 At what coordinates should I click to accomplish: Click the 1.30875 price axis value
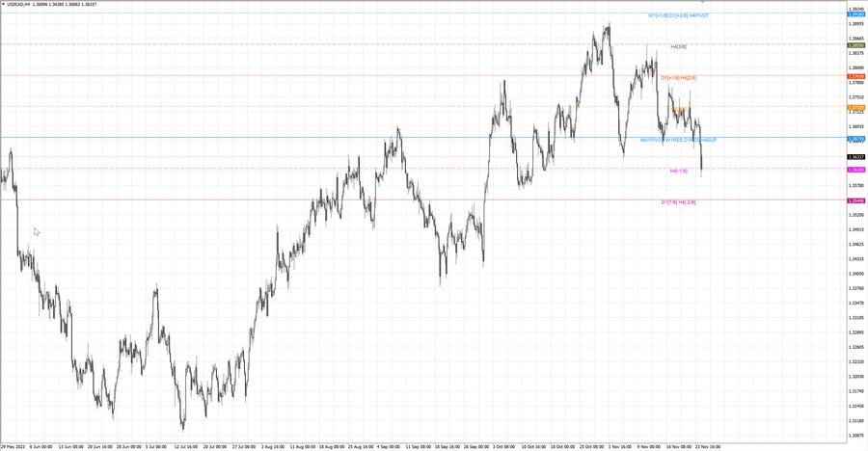point(856,435)
